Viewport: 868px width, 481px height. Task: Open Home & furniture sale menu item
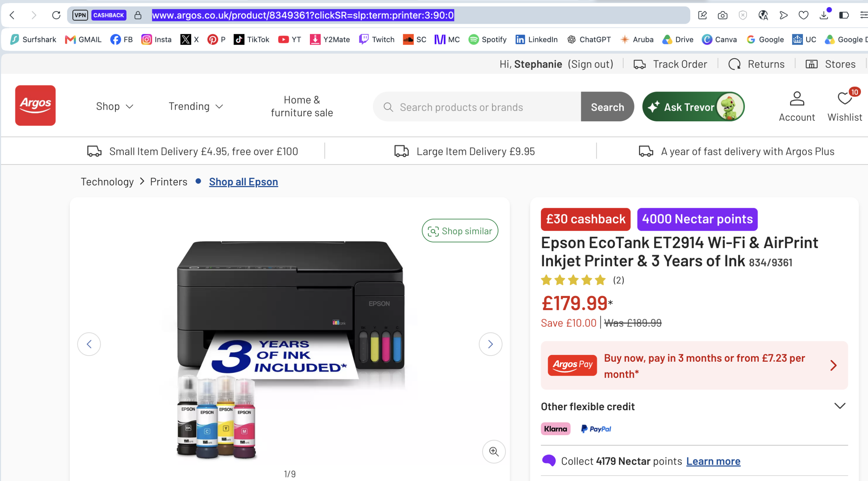click(302, 106)
